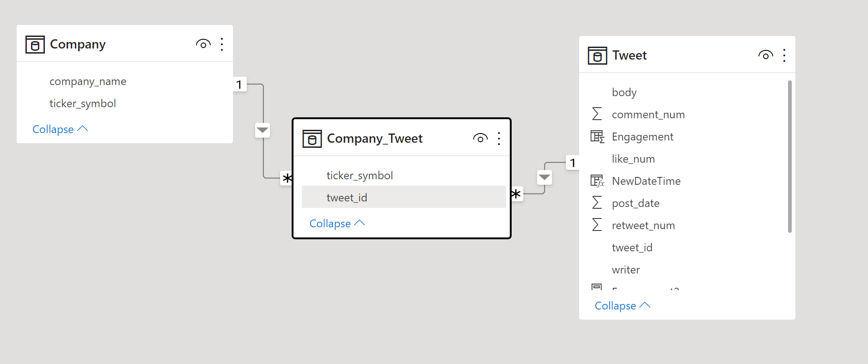Toggle visibility of Company_Tweet table

coord(480,139)
